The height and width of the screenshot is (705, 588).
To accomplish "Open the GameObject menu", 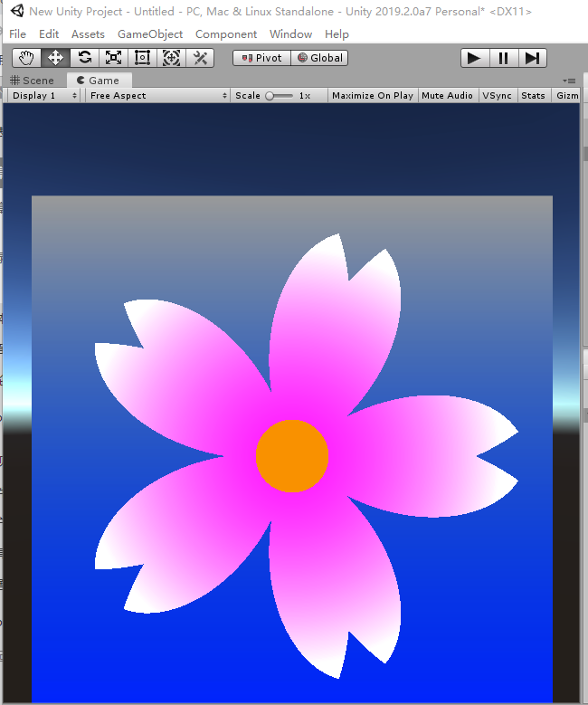I will pyautogui.click(x=150, y=34).
